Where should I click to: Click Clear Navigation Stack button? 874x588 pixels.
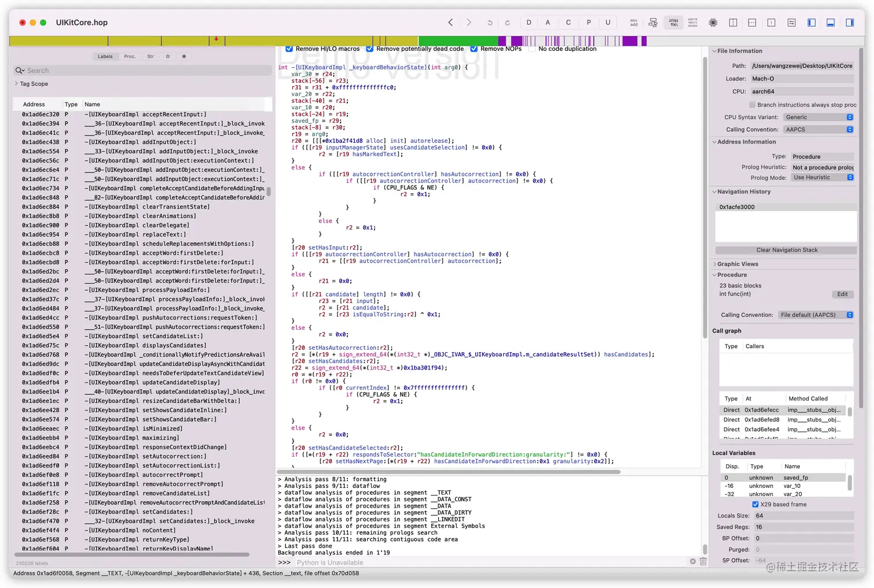786,250
